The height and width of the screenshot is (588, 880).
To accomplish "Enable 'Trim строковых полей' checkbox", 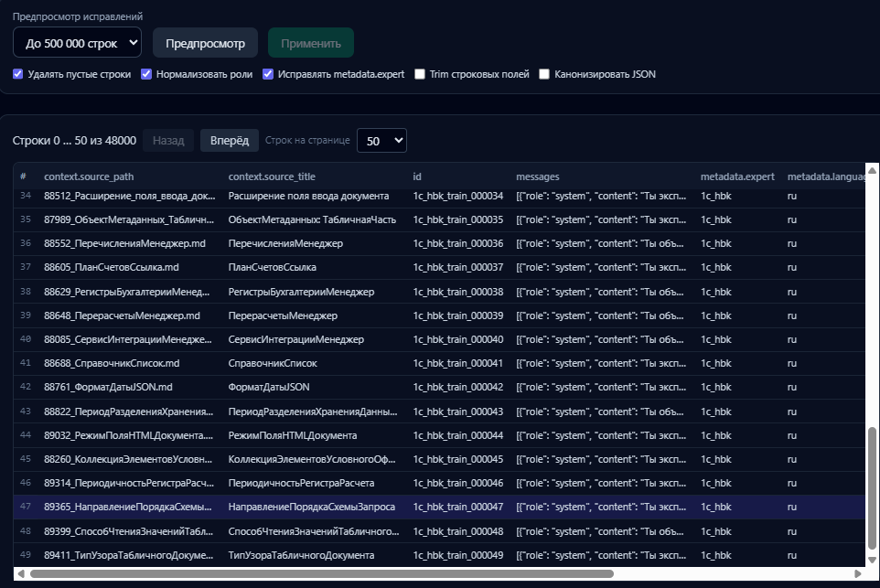I will pyautogui.click(x=420, y=74).
